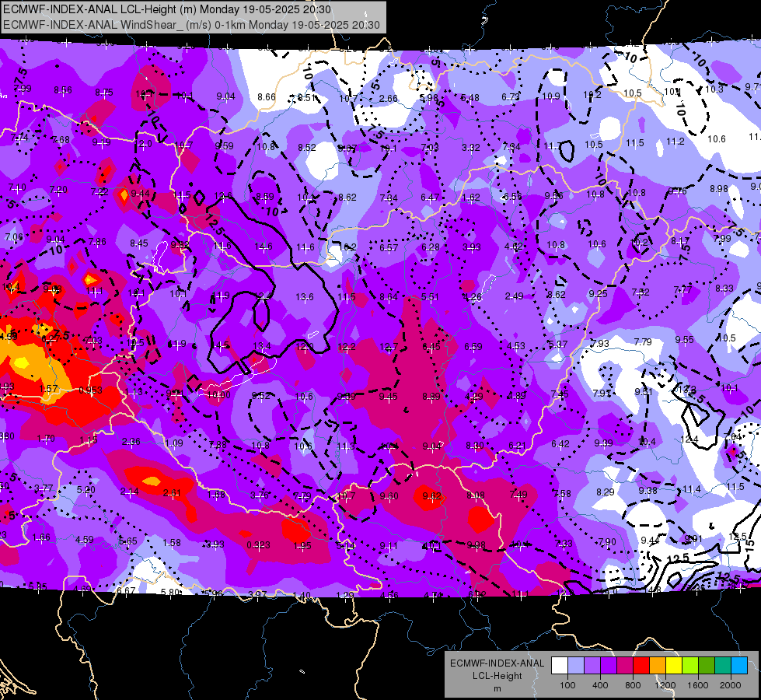Click the shear value 2.66
The width and height of the screenshot is (761, 700).
click(388, 98)
